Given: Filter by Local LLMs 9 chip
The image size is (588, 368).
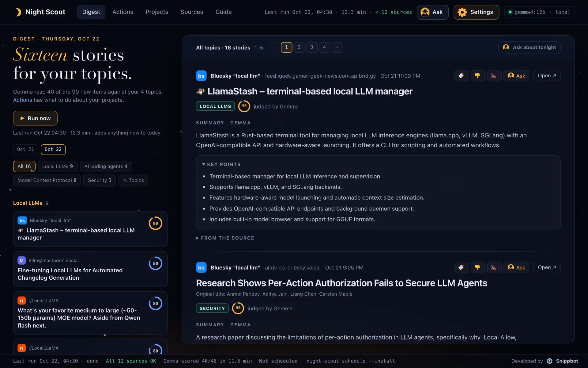Looking at the screenshot, I should tap(58, 166).
